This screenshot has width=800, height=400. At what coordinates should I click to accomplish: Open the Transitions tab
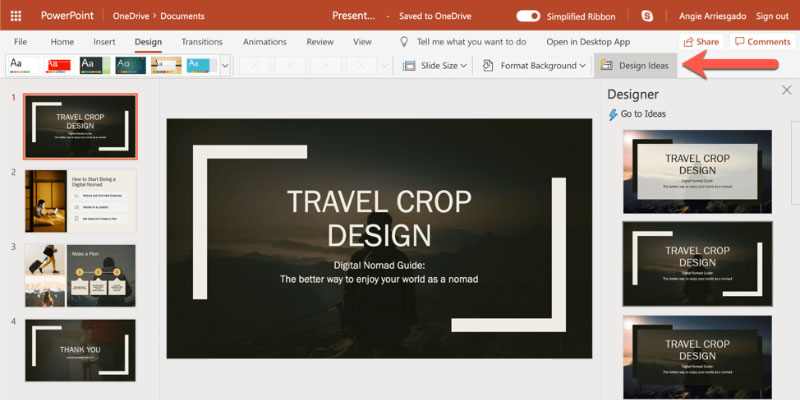tap(202, 42)
